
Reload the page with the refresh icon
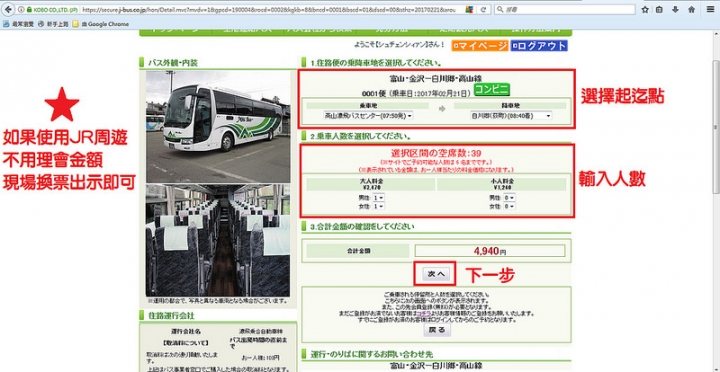(x=484, y=10)
